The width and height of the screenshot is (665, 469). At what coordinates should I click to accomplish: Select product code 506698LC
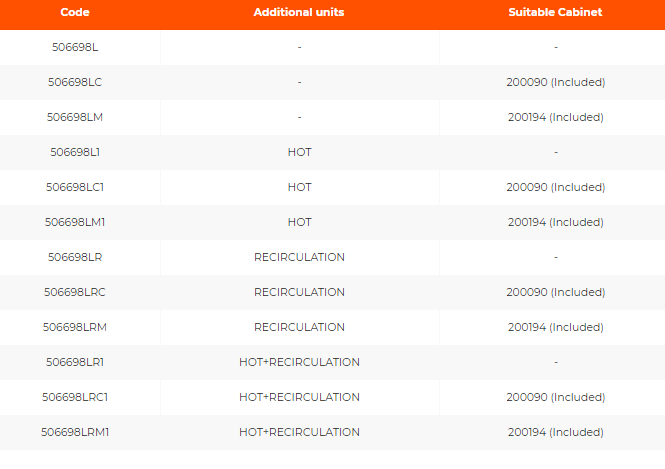[x=74, y=82]
